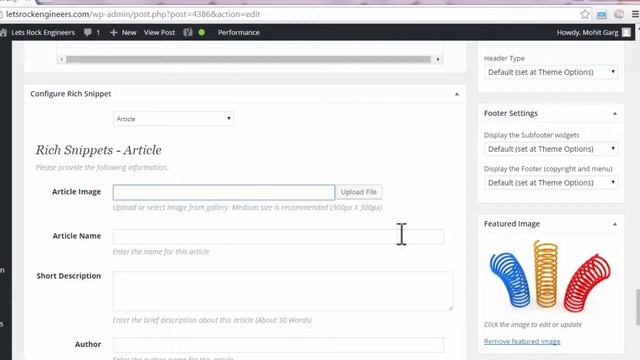Click the horizontal scrollbar left arrow
This screenshot has width=640, height=360.
[62, 60]
